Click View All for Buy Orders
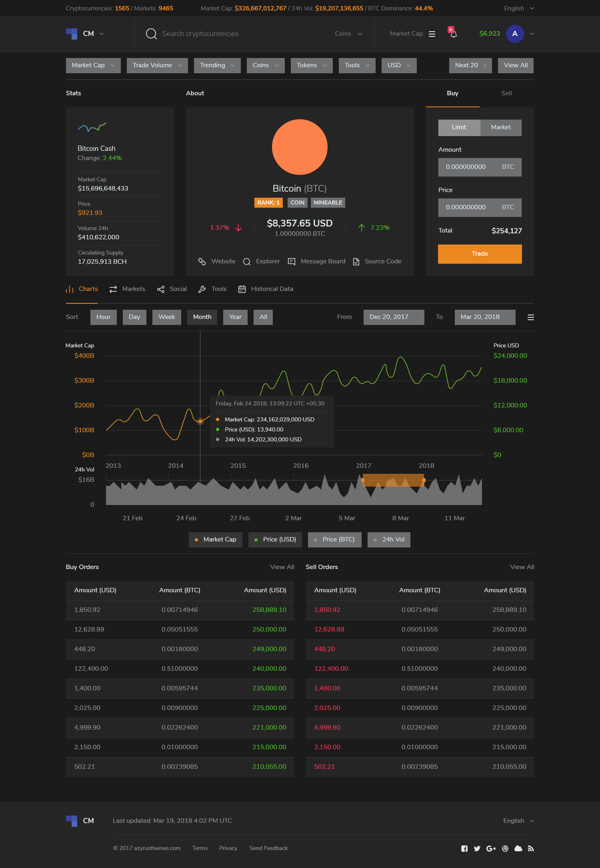Viewport: 600px width, 868px height. click(282, 567)
